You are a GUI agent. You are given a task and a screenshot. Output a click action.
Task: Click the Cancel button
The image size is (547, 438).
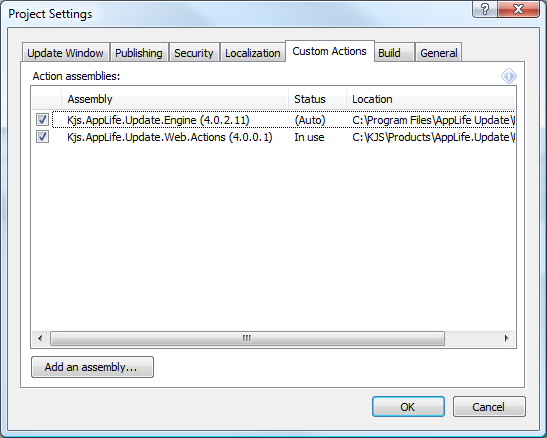pos(489,407)
